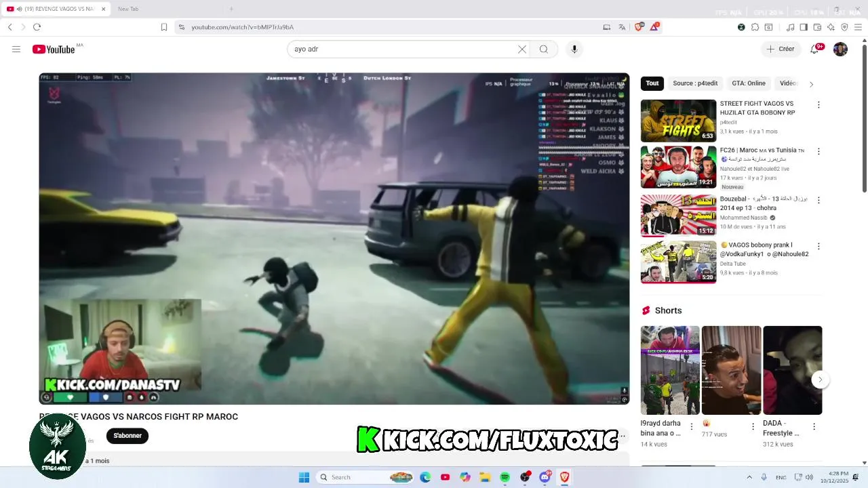Open Windows Start menu

304,477
